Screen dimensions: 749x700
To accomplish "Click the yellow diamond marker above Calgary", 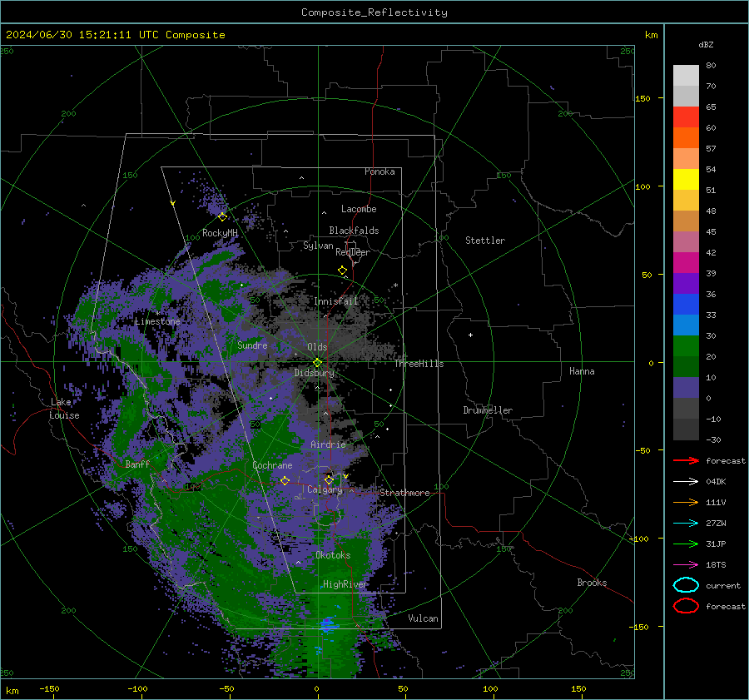I will click(x=329, y=479).
